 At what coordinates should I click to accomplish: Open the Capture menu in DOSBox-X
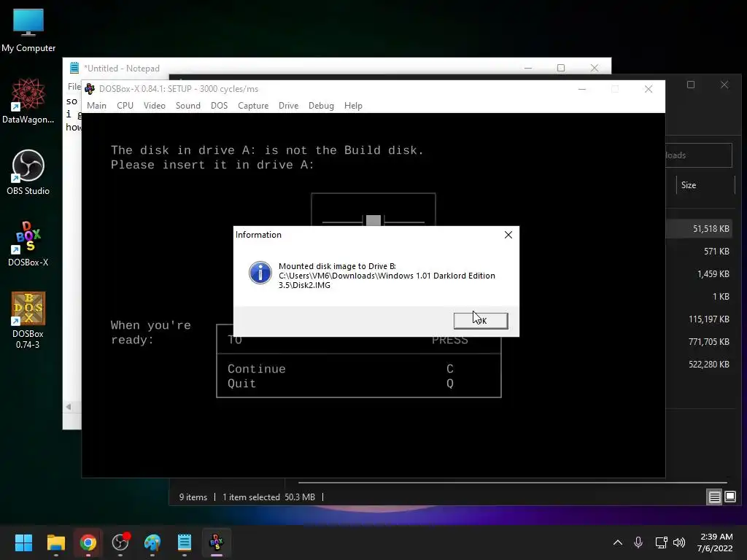click(253, 106)
